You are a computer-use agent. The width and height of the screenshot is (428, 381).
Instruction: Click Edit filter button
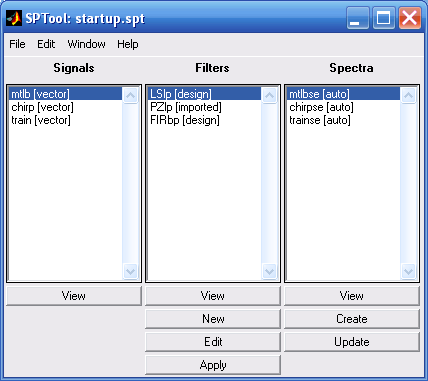(213, 342)
